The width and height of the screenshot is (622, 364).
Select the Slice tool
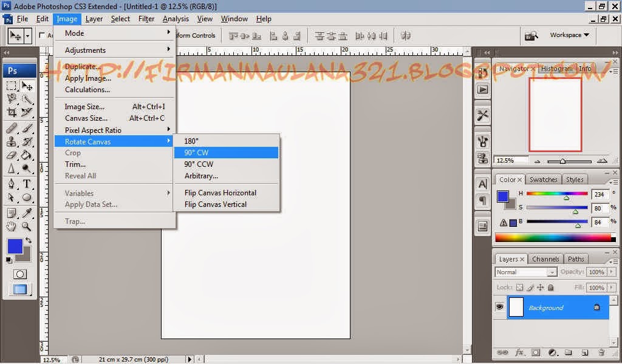pos(27,112)
